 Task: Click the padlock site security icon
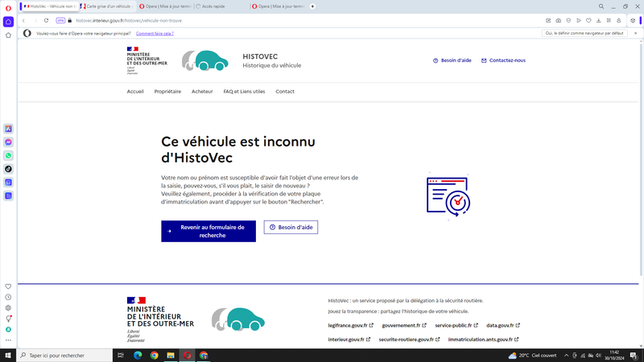pos(70,21)
